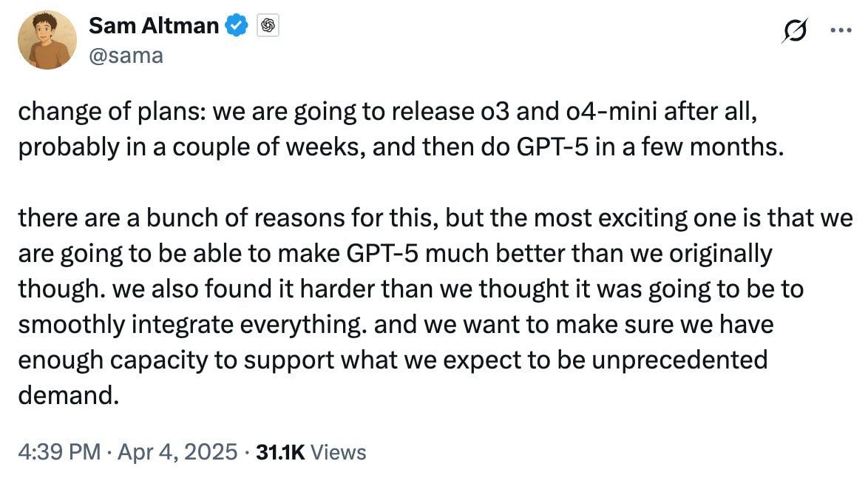Open the OpenAI affiliation badge
Image resolution: width=868 pixels, height=481 pixels.
point(268,25)
